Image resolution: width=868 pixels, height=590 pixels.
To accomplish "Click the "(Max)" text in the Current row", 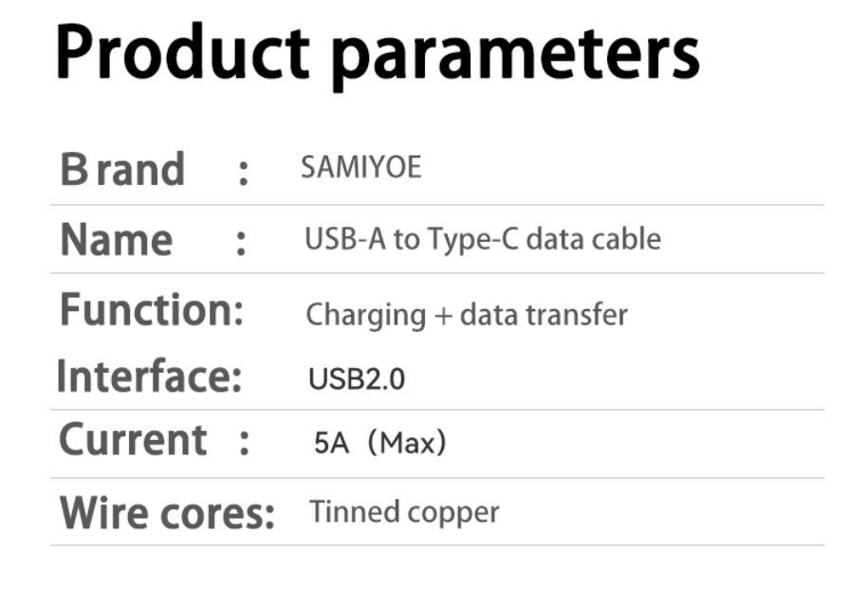I will tap(406, 443).
